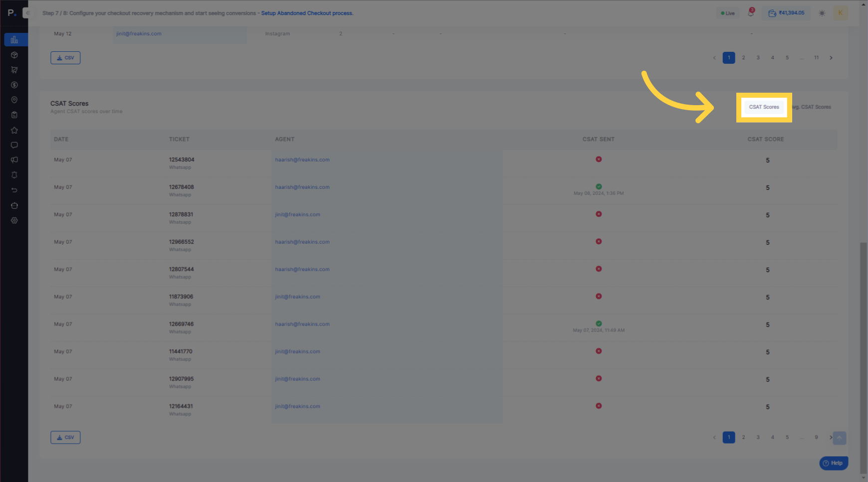Open the analytics bar chart sidebar icon
This screenshot has width=868, height=482.
pos(14,40)
